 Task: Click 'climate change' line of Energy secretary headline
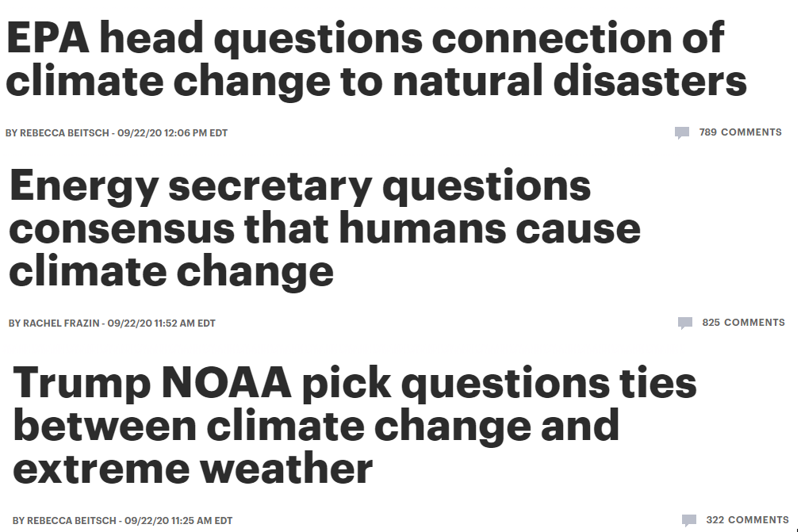tap(171, 271)
